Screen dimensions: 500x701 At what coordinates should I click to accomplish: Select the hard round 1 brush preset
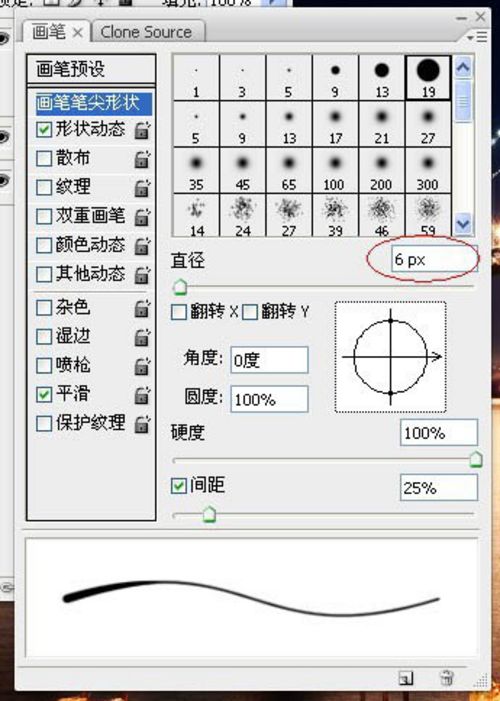196,77
